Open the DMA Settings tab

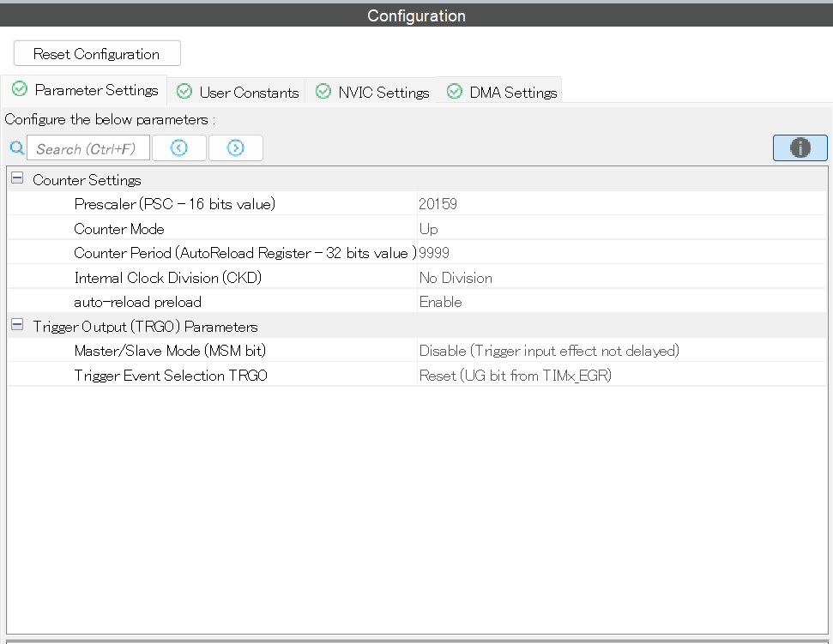(x=513, y=93)
